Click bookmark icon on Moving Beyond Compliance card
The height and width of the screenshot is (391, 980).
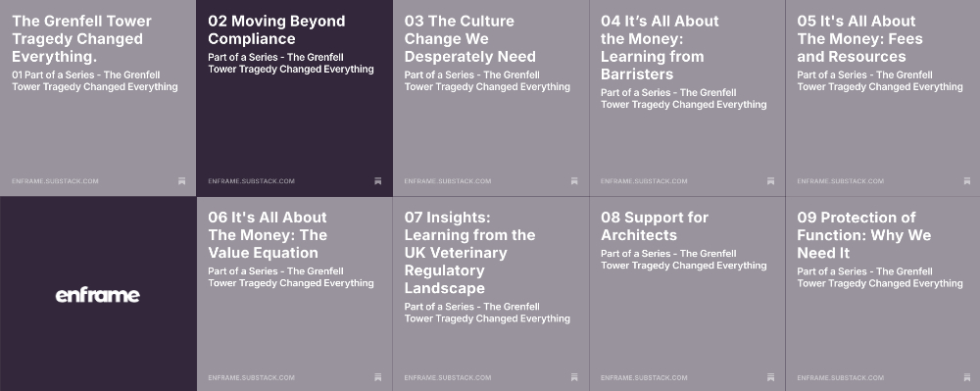[378, 181]
